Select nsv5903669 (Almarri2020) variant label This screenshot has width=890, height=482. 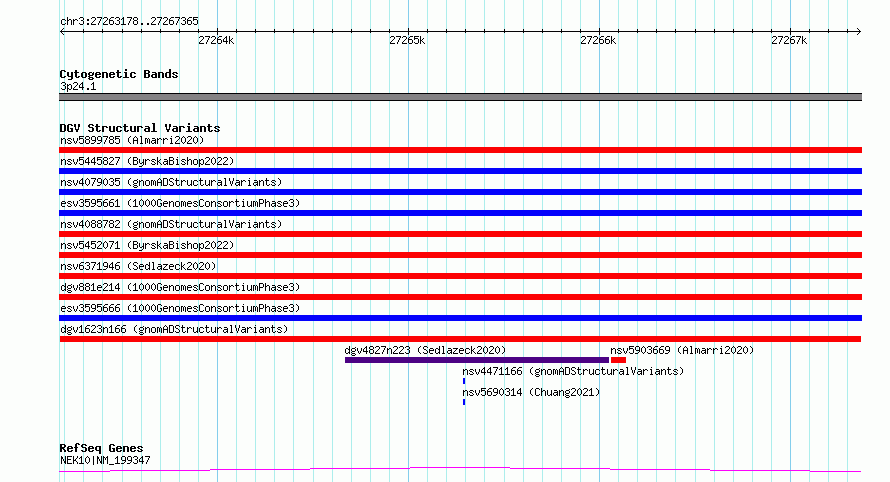682,350
